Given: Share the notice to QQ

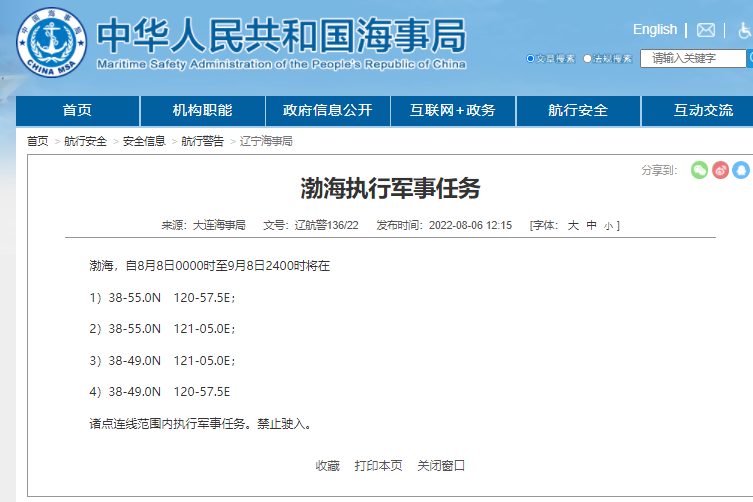Looking at the screenshot, I should 741,170.
